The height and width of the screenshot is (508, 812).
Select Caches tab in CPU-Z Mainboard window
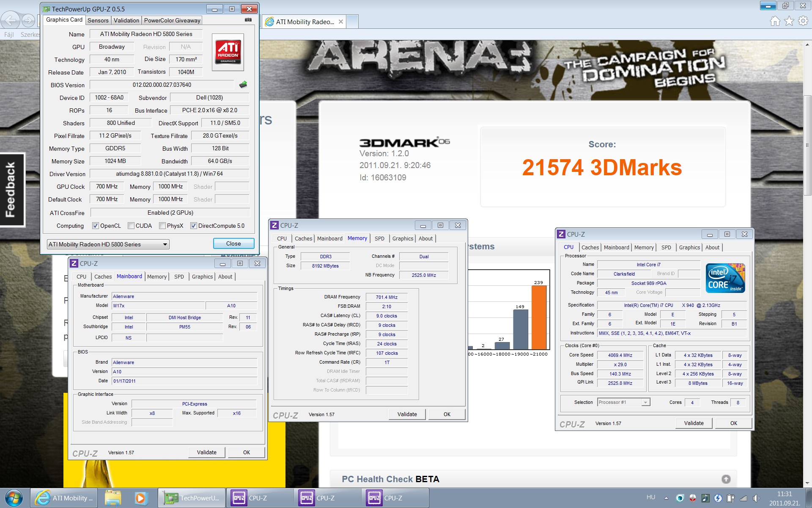click(103, 277)
